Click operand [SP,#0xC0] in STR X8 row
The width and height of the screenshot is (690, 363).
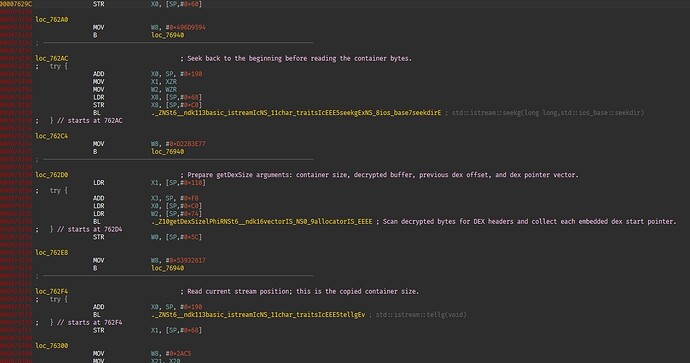[184, 105]
